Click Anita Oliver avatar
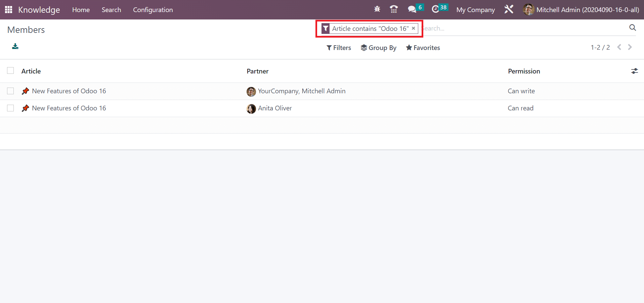Screen dimensions: 644x303 (251, 108)
